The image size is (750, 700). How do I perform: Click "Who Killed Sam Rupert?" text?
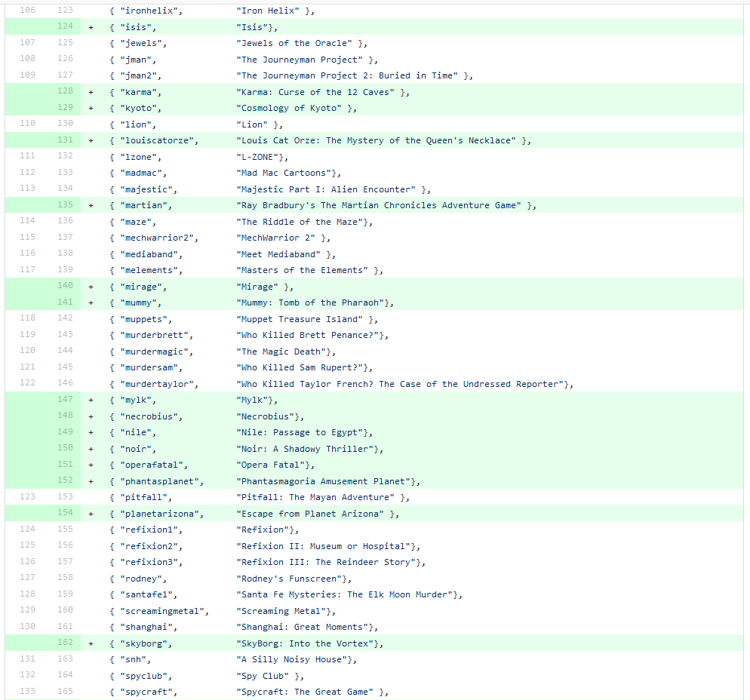(x=300, y=369)
